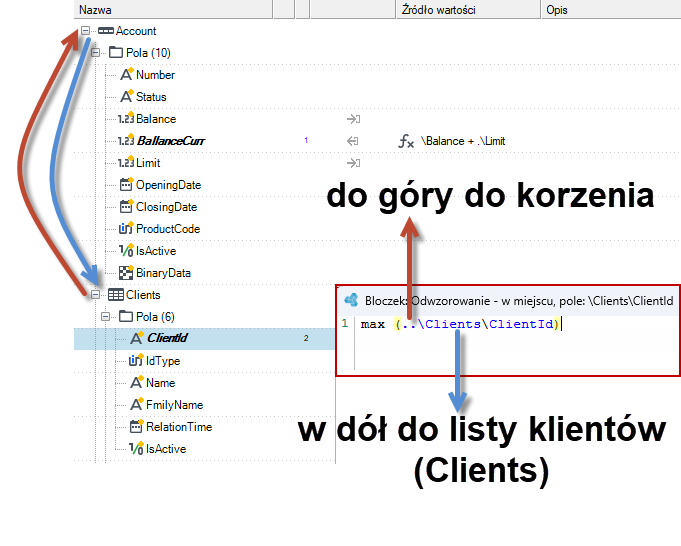The width and height of the screenshot is (681, 546).
Task: Select the Name field under Clients
Action: (x=161, y=383)
